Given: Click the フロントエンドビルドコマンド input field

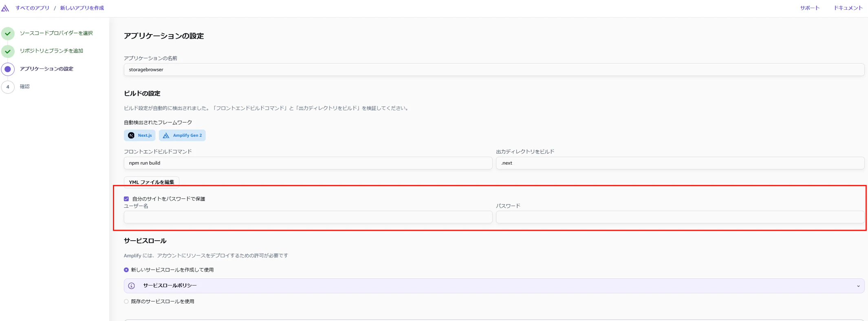Looking at the screenshot, I should tap(308, 163).
